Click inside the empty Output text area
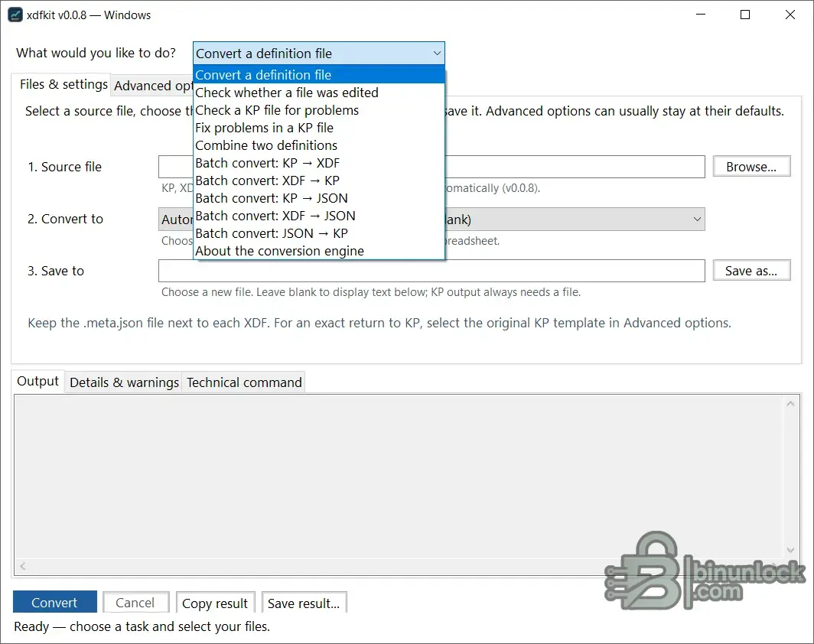This screenshot has width=814, height=644. coord(399,476)
